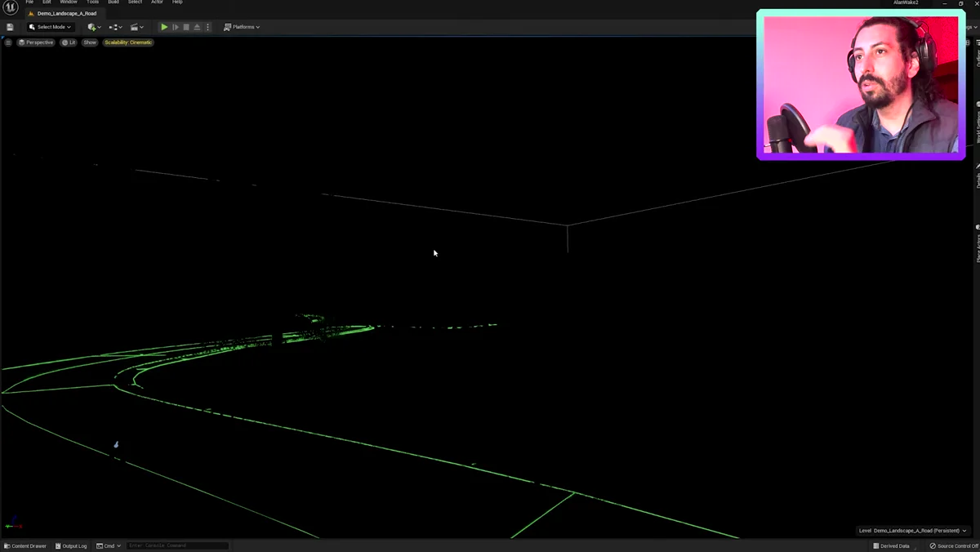Focus the Enter Console Command field
Viewport: 980px width, 552px height.
(x=177, y=545)
